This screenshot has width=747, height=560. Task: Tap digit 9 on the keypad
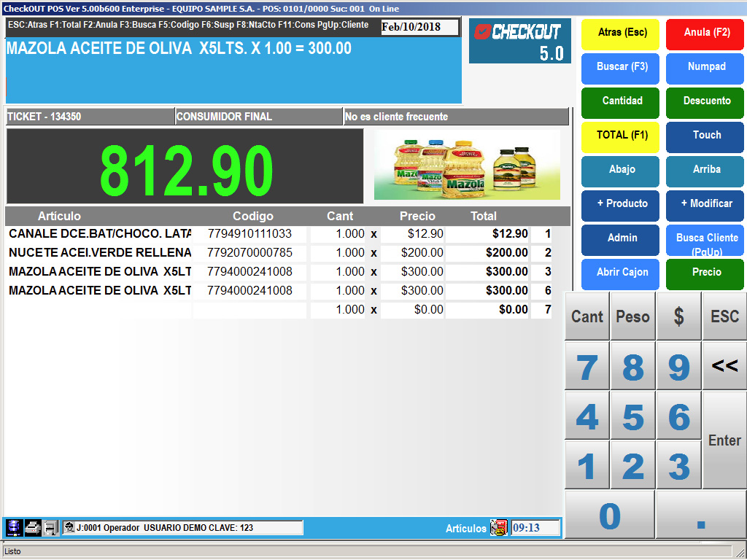tap(678, 366)
